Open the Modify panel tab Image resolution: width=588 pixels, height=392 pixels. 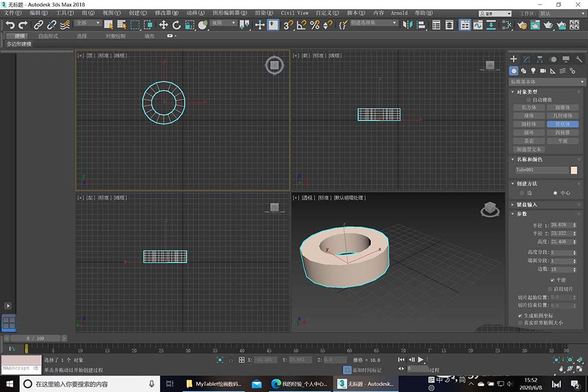tap(526, 59)
